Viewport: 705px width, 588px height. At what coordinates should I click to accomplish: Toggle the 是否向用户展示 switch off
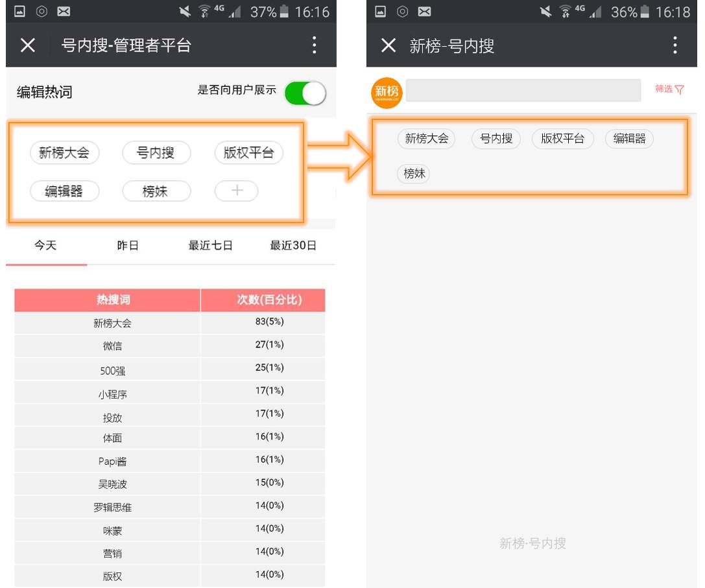pos(305,93)
